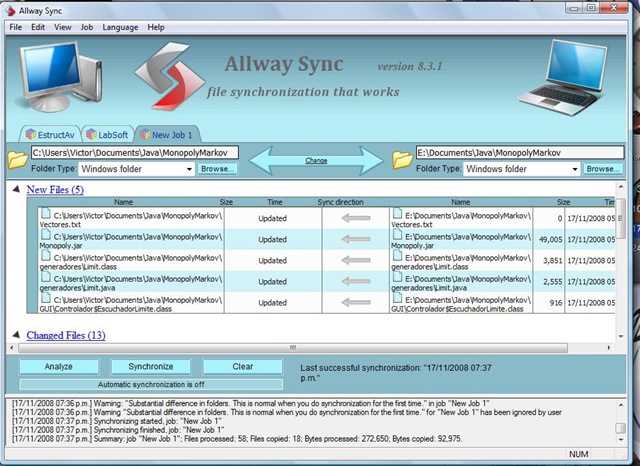The width and height of the screenshot is (640, 466).
Task: Open the Job menu
Action: point(87,27)
